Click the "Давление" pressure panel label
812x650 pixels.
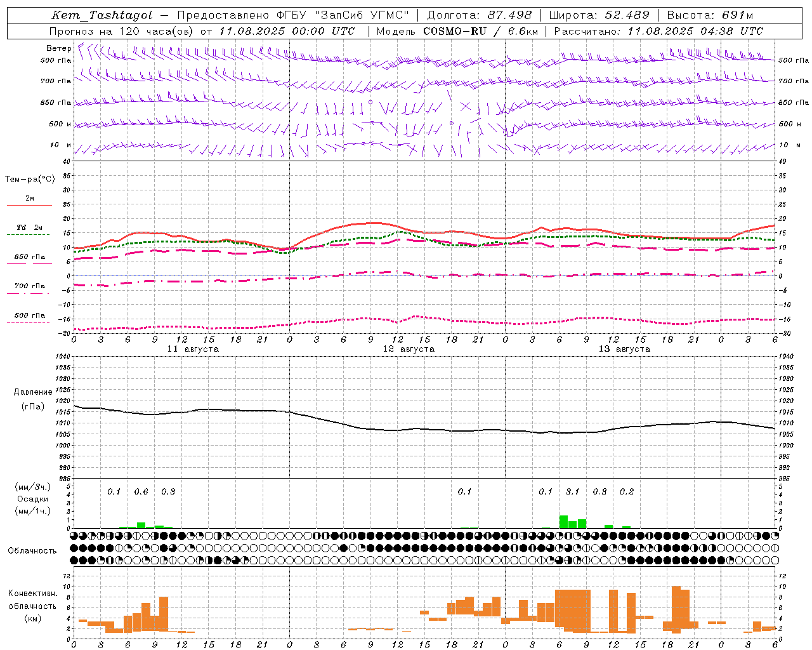click(x=33, y=392)
